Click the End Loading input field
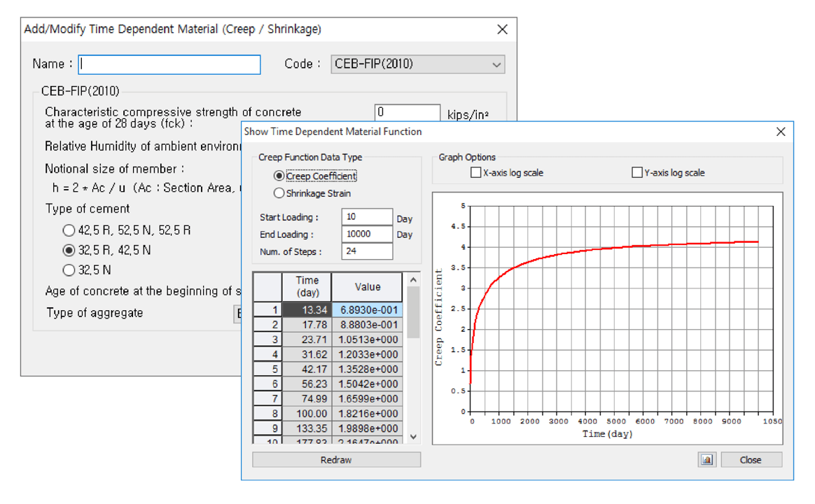This screenshot has width=815, height=504. pyautogui.click(x=367, y=234)
